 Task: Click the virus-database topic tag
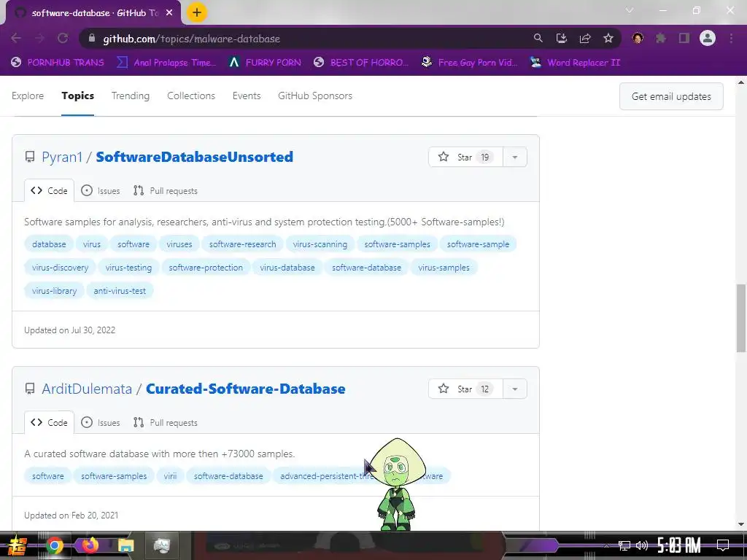[287, 268]
